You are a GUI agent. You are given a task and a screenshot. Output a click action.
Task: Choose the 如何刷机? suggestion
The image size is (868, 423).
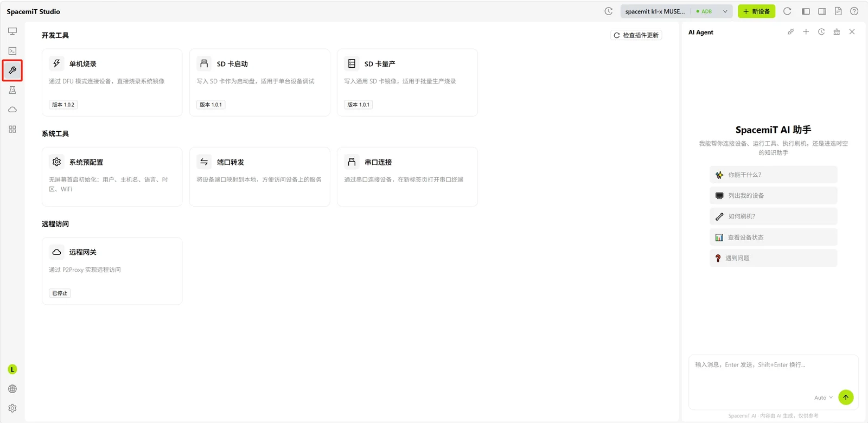773,216
